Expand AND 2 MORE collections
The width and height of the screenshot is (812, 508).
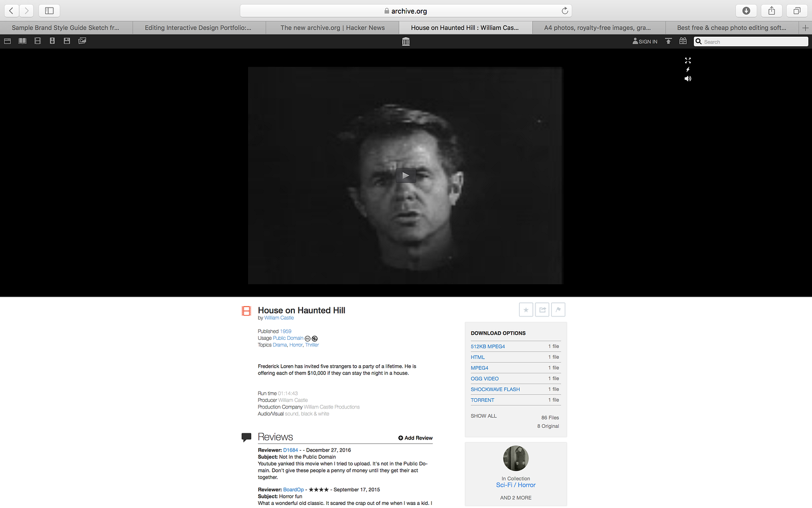coord(516,498)
